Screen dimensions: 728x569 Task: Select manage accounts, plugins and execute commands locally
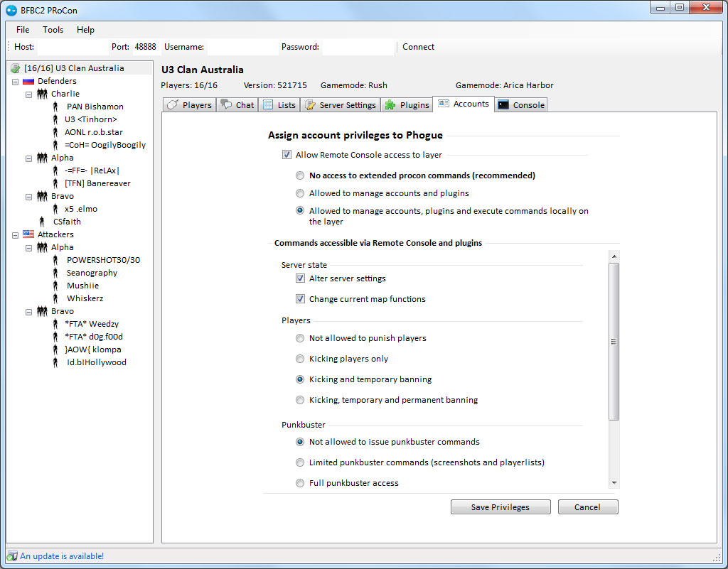click(300, 211)
